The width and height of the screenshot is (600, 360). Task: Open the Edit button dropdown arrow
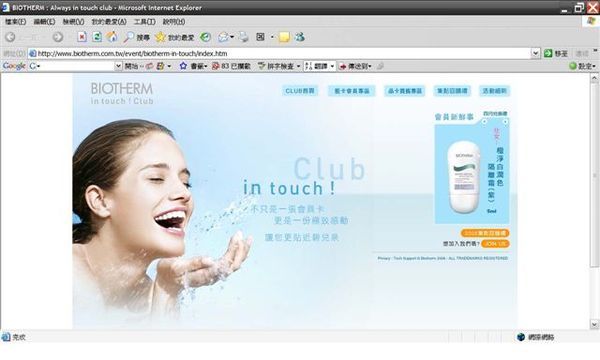[272, 37]
